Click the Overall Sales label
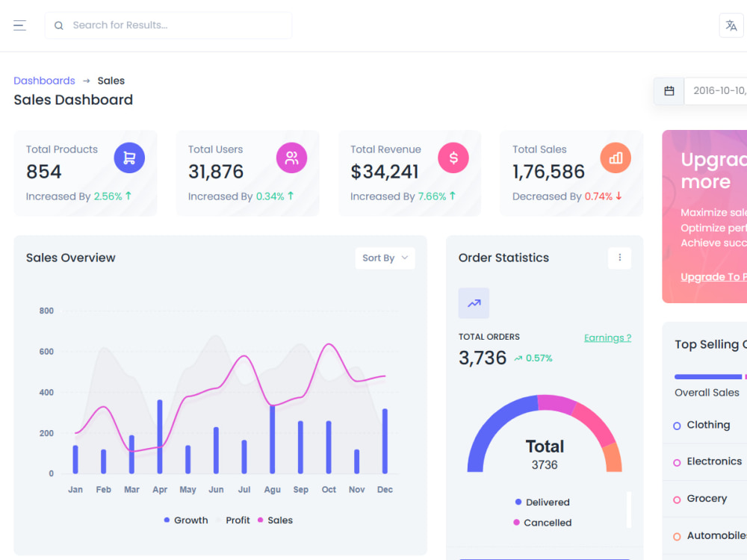747x560 pixels. point(707,393)
